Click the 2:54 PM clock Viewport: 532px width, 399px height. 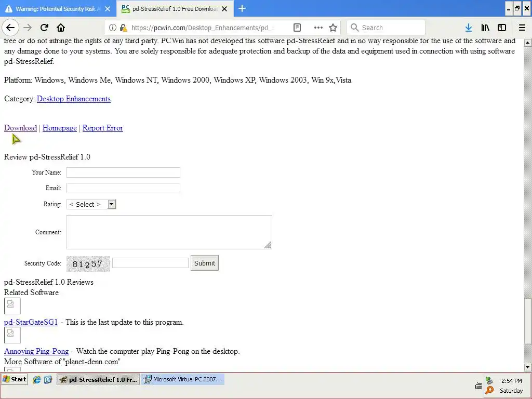(x=512, y=381)
